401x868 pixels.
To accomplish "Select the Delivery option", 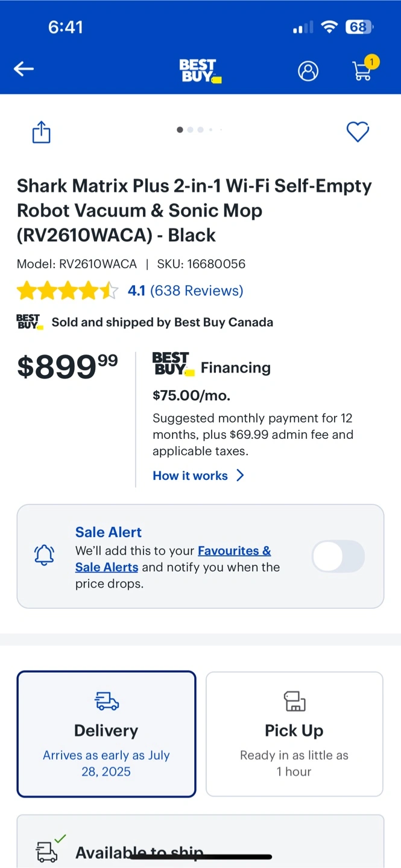I will tap(106, 734).
